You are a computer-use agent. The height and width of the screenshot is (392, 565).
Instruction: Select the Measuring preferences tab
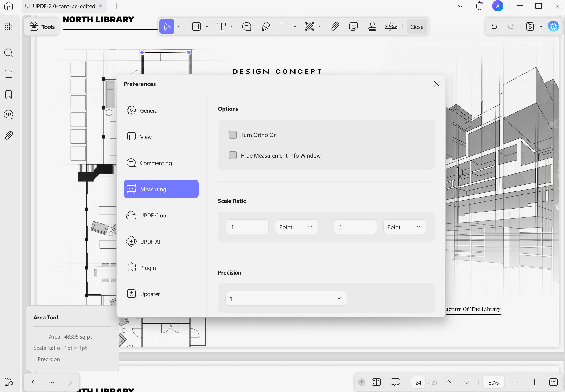coord(161,189)
